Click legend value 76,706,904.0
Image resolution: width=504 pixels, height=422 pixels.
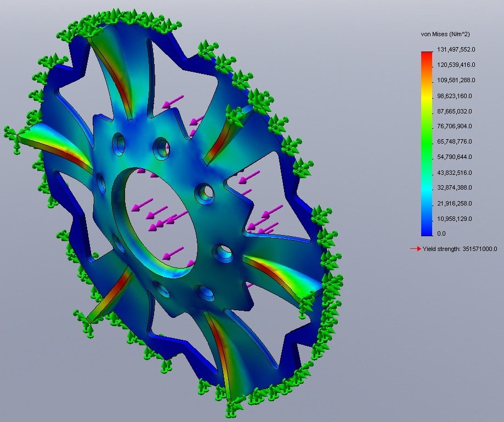point(455,126)
